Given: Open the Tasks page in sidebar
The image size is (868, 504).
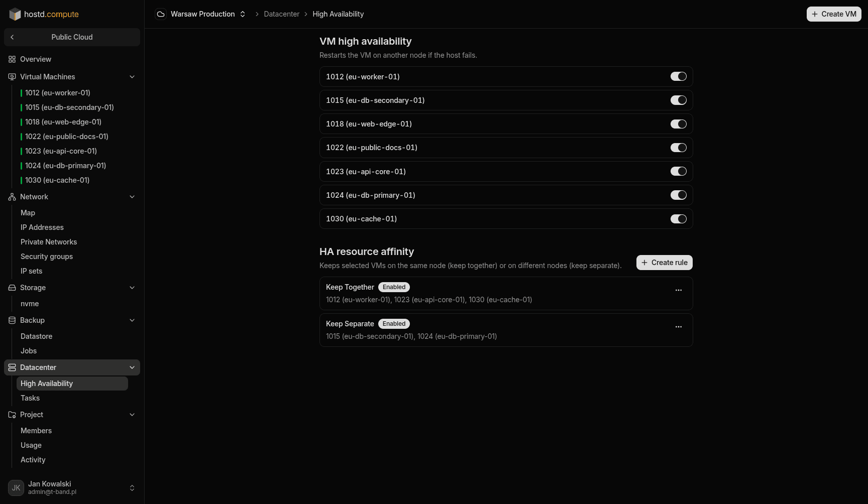Looking at the screenshot, I should click(72, 398).
